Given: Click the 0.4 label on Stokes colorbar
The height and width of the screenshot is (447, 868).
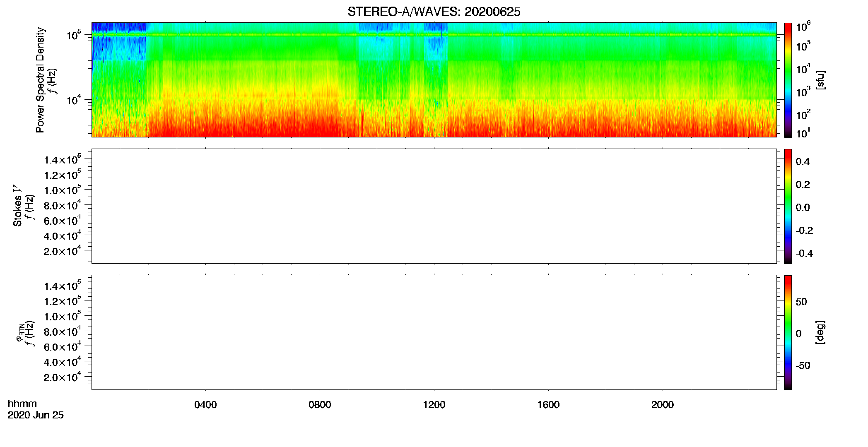Looking at the screenshot, I should [803, 162].
